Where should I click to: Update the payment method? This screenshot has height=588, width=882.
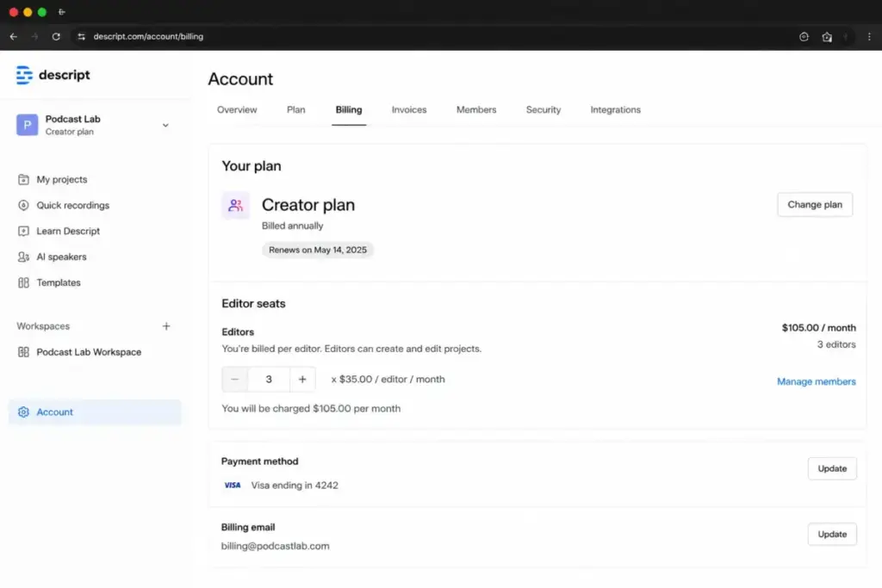click(832, 469)
